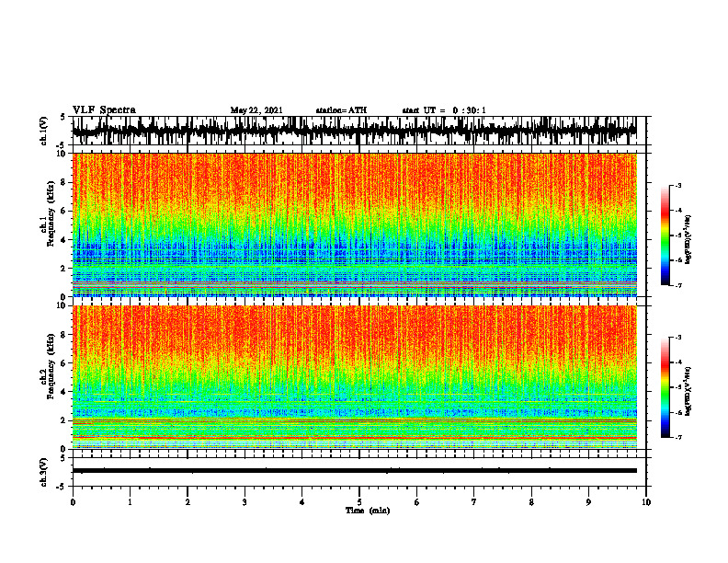The width and height of the screenshot is (728, 563).
Task: Click the ch.3(V) lower tick "-5"
Action: coord(62,487)
